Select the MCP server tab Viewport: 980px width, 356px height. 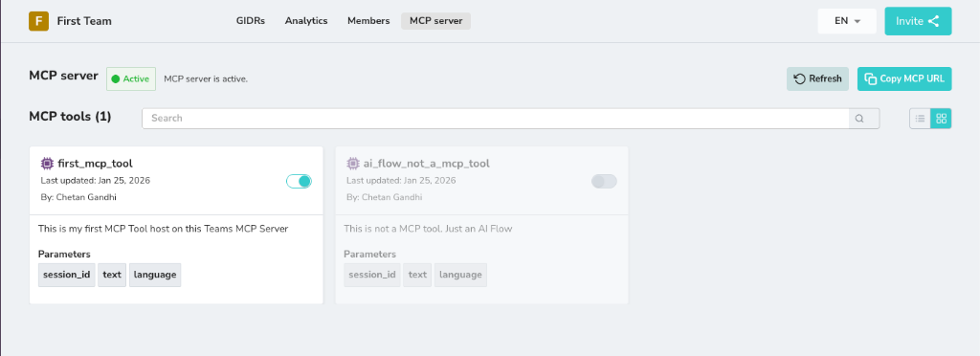(436, 21)
